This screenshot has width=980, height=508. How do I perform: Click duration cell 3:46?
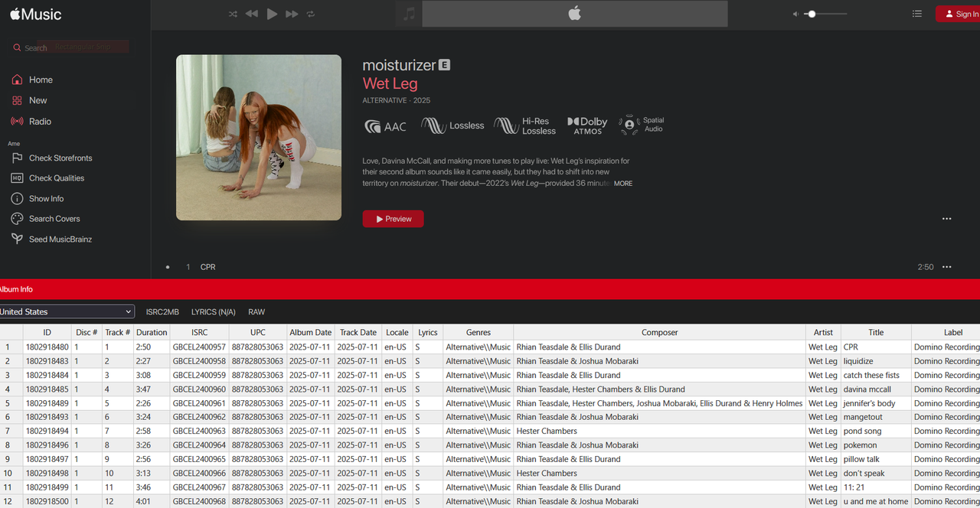pos(152,487)
